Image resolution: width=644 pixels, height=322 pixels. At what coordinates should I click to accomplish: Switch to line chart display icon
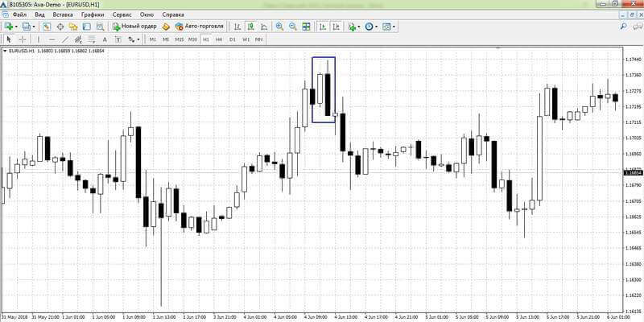264,27
